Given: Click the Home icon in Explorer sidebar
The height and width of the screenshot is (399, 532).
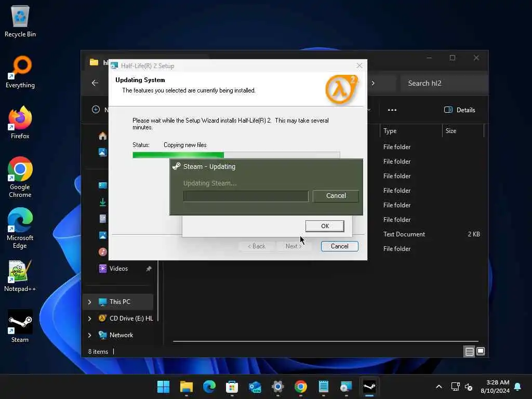Looking at the screenshot, I should coord(102,136).
